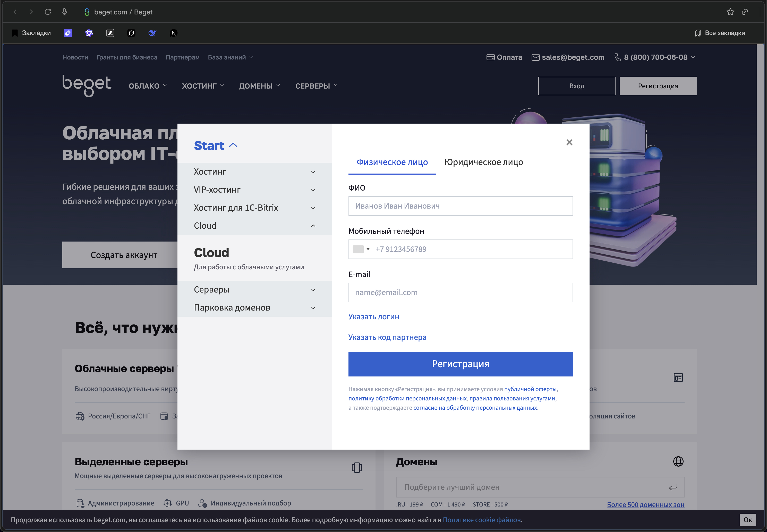
Task: Select the Физическое лицо tab
Action: click(x=392, y=162)
